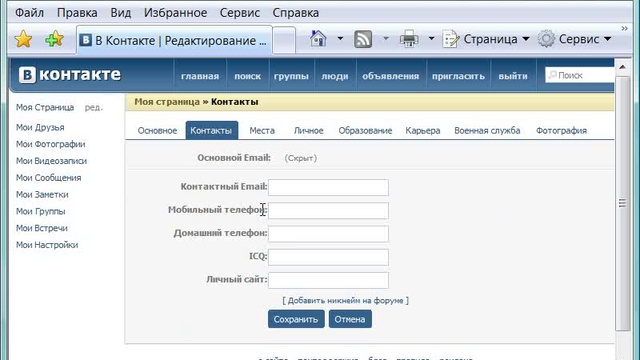640x360 pixels.
Task: Switch to the Образование tab
Action: pyautogui.click(x=365, y=131)
